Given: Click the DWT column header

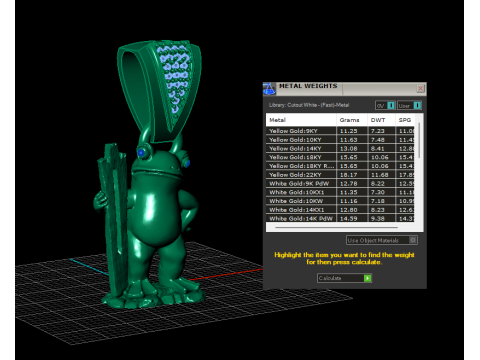Looking at the screenshot, I should 381,120.
